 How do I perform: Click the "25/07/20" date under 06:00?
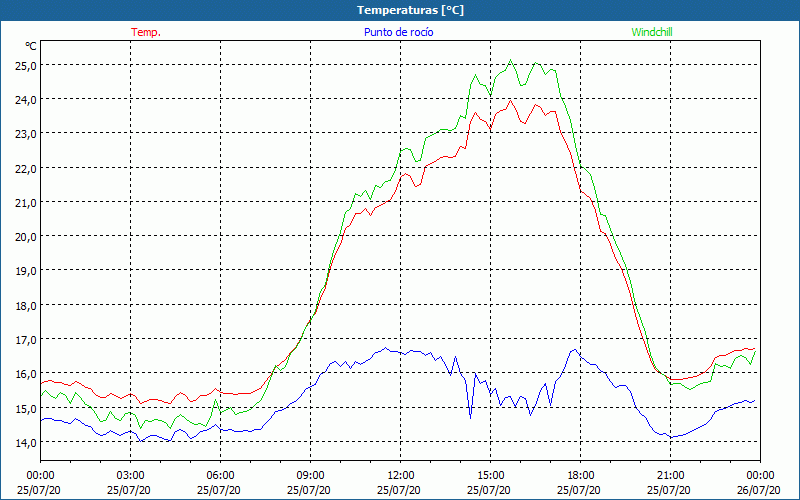[x=219, y=490]
